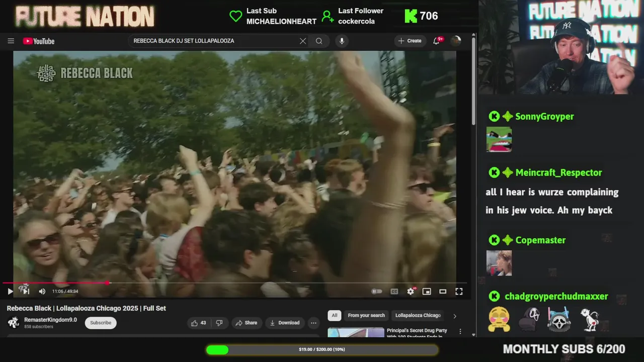Viewport: 644px width, 362px height.
Task: Switch to theater mode
Action: tap(443, 291)
